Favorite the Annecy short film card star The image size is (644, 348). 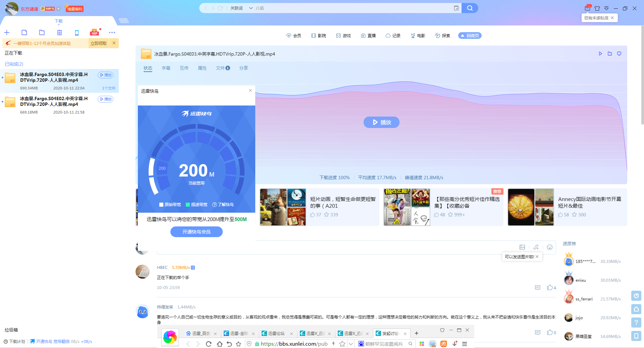pyautogui.click(x=574, y=215)
